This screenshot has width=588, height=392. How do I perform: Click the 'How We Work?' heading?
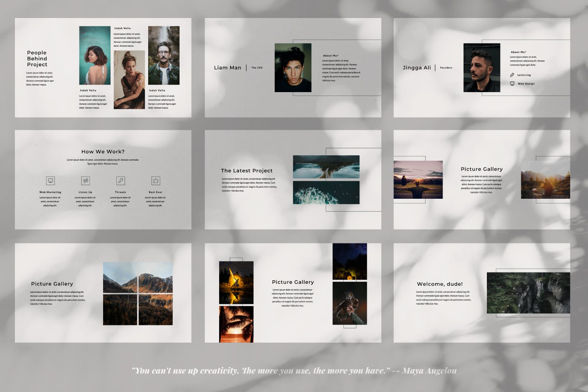pos(103,152)
